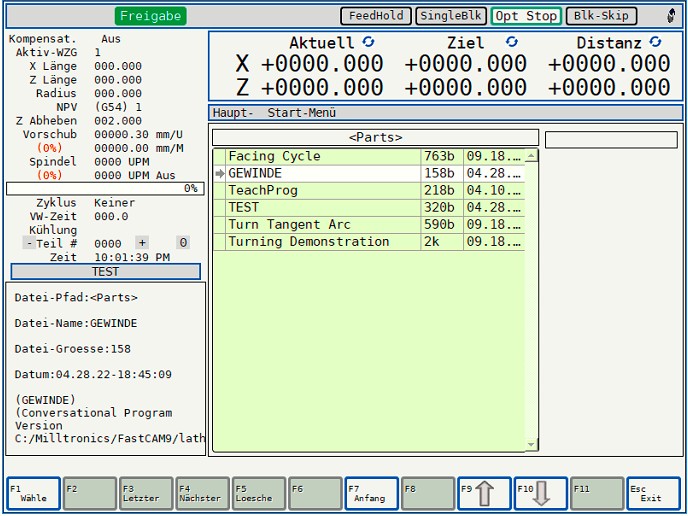Toggle the SingleBlk mode

(x=451, y=16)
